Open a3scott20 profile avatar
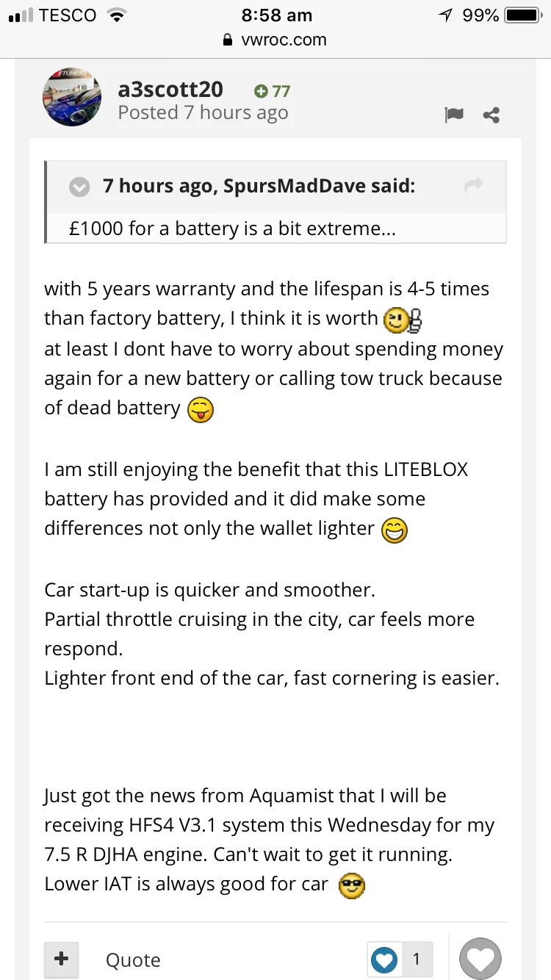The image size is (551, 980). point(72,98)
